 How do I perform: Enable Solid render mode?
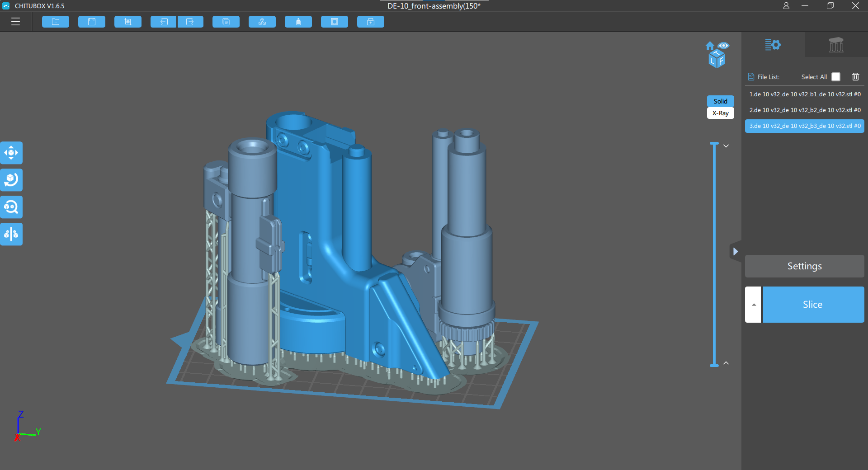point(721,101)
